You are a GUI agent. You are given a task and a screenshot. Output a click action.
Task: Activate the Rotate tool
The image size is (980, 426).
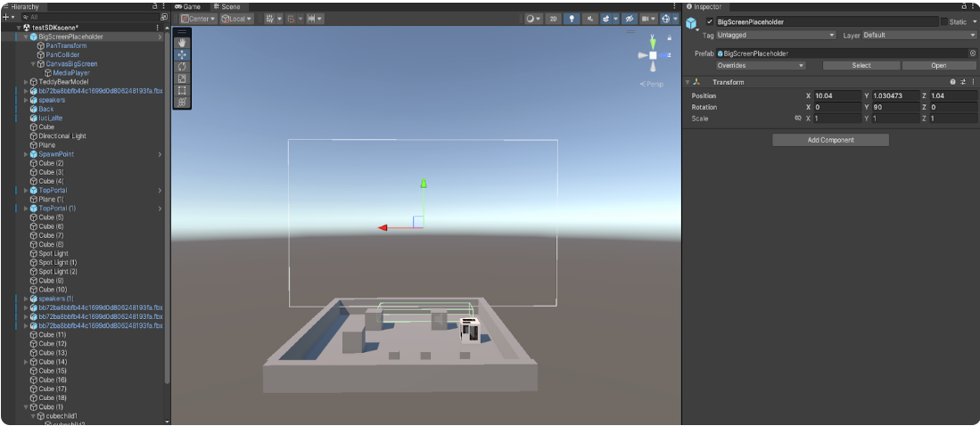point(182,67)
